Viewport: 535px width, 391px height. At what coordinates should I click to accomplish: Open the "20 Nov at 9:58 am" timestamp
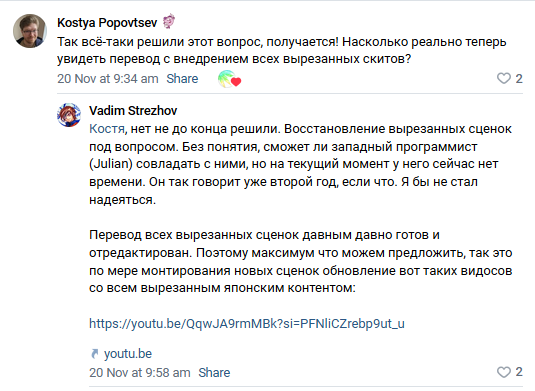point(140,373)
